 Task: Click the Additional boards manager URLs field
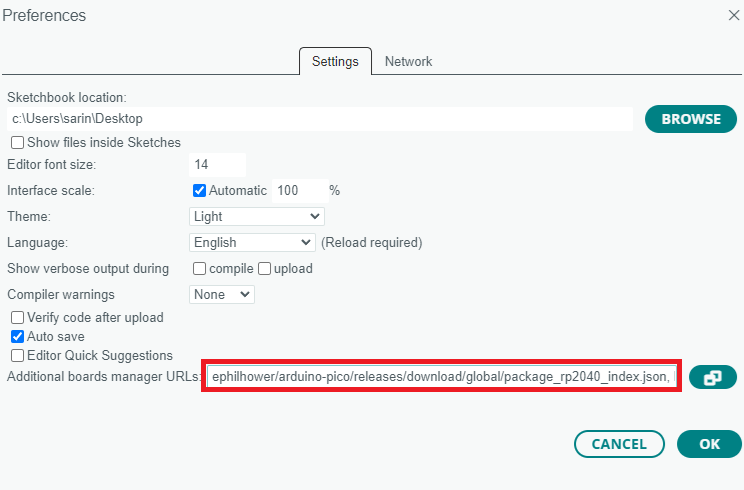(x=442, y=376)
